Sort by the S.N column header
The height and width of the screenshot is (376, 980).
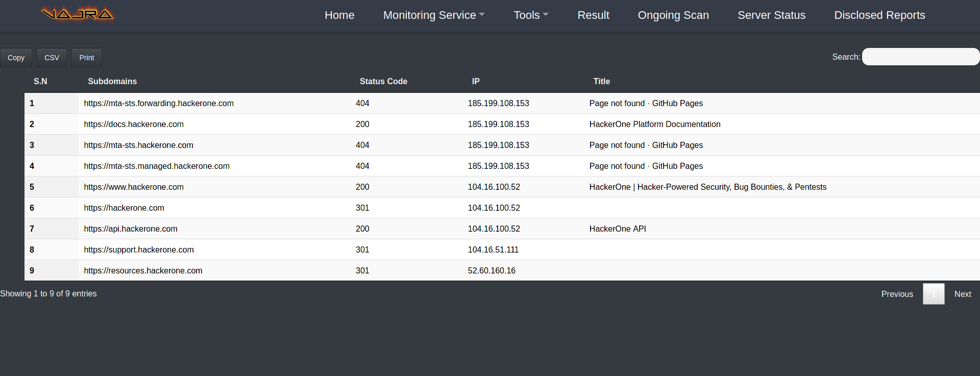click(40, 81)
